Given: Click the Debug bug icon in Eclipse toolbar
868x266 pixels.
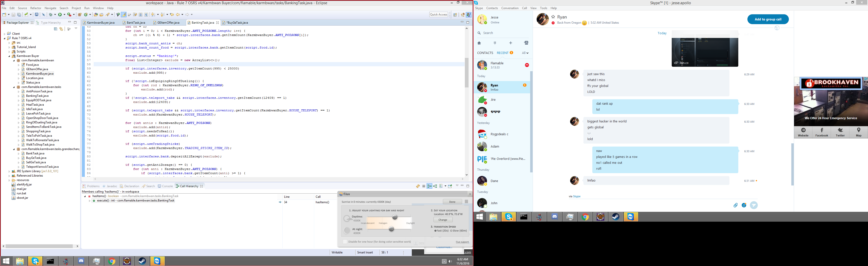Looking at the screenshot, I should pos(51,15).
